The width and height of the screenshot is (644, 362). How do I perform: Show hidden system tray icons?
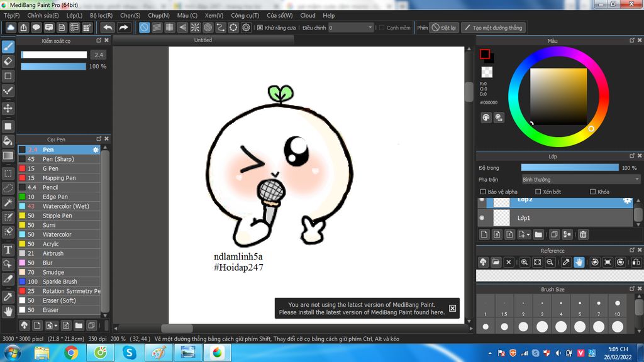tap(490, 353)
